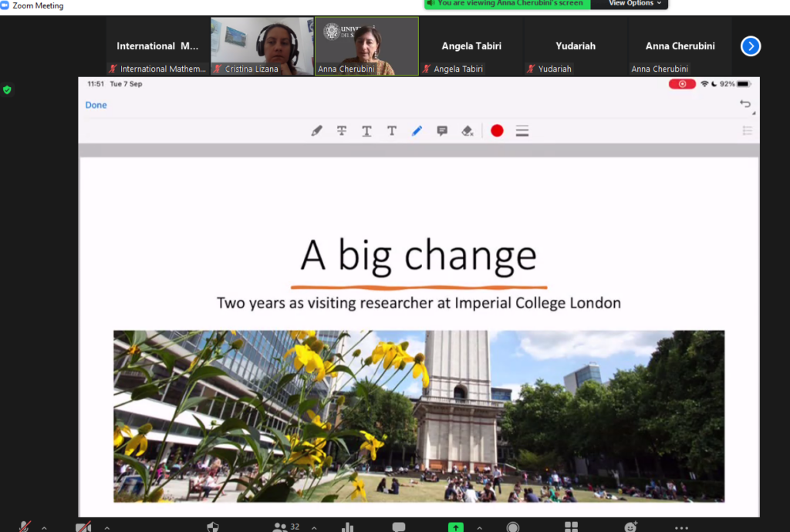Image resolution: width=790 pixels, height=532 pixels.
Task: Tap Done to finish annotating
Action: (x=96, y=105)
